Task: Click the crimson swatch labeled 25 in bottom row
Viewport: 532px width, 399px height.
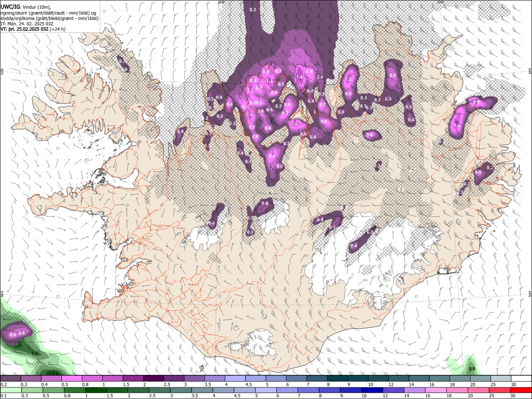Action: tap(500, 390)
